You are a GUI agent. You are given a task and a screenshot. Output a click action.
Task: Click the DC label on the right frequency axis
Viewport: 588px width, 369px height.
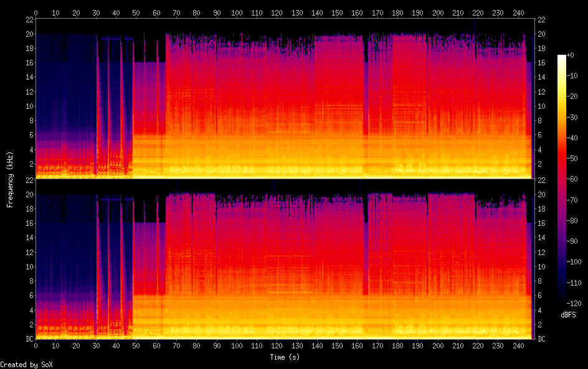pos(541,339)
